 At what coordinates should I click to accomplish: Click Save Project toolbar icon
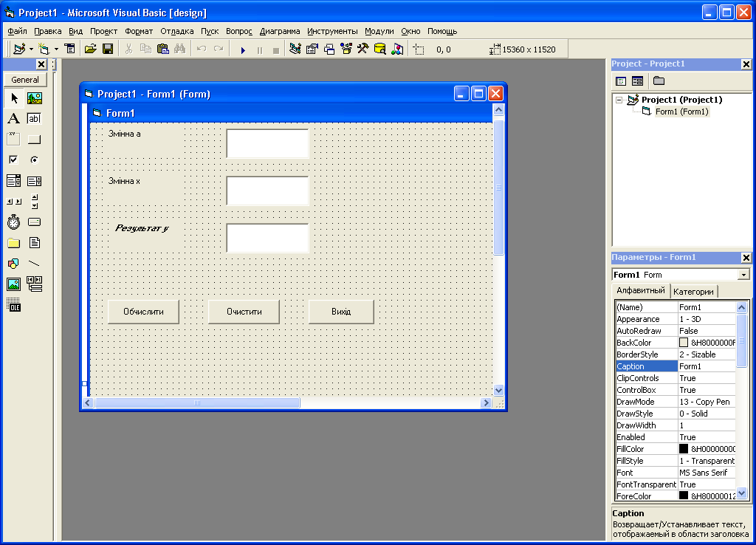(x=108, y=49)
